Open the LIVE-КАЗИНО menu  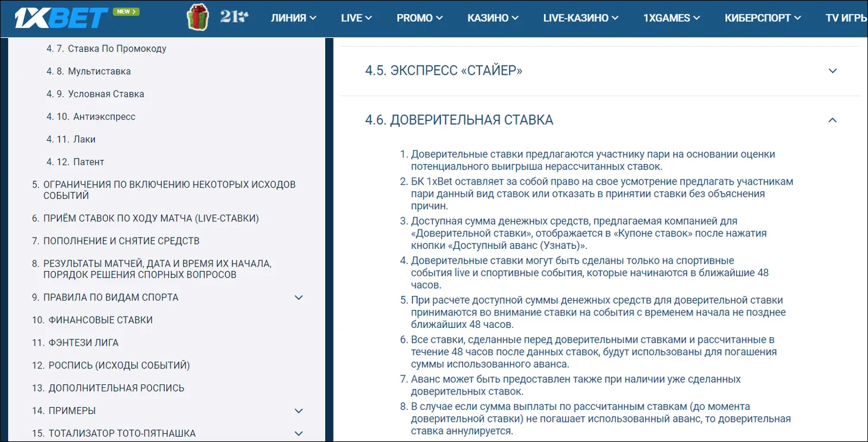pos(581,18)
